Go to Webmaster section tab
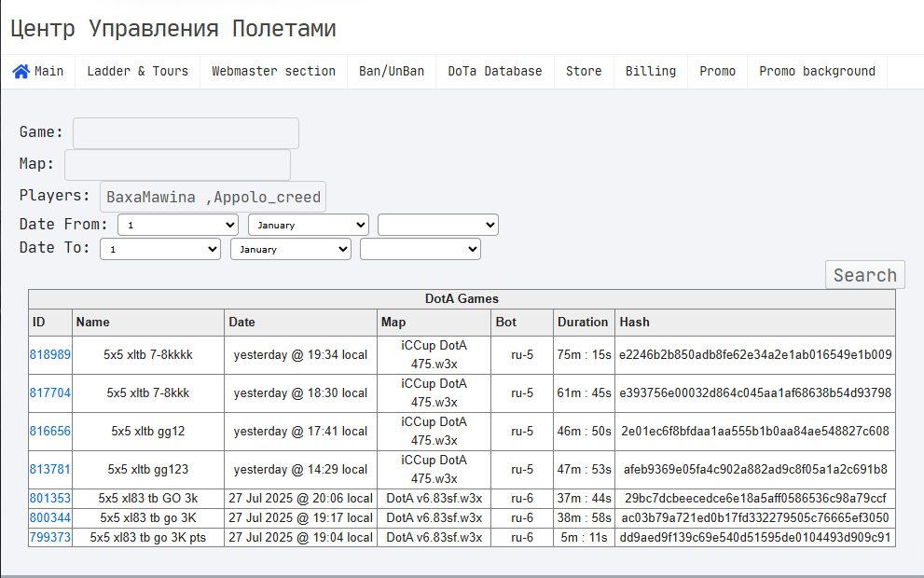Viewport: 924px width, 578px height. click(273, 71)
